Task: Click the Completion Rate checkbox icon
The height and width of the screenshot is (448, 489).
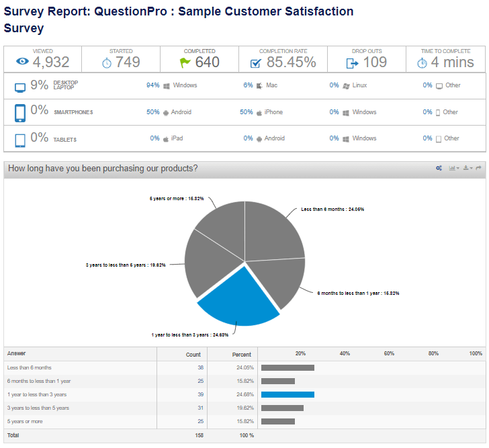Action: coord(255,63)
